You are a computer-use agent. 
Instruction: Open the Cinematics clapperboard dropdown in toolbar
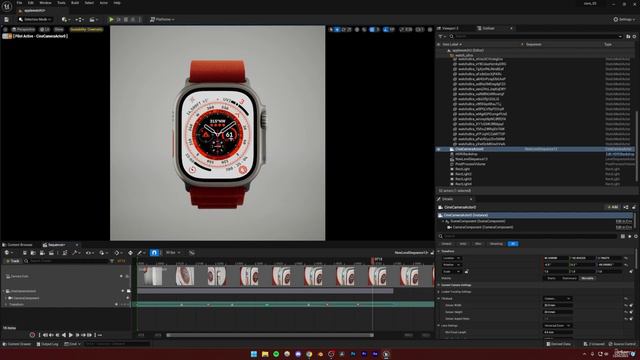pos(93,19)
